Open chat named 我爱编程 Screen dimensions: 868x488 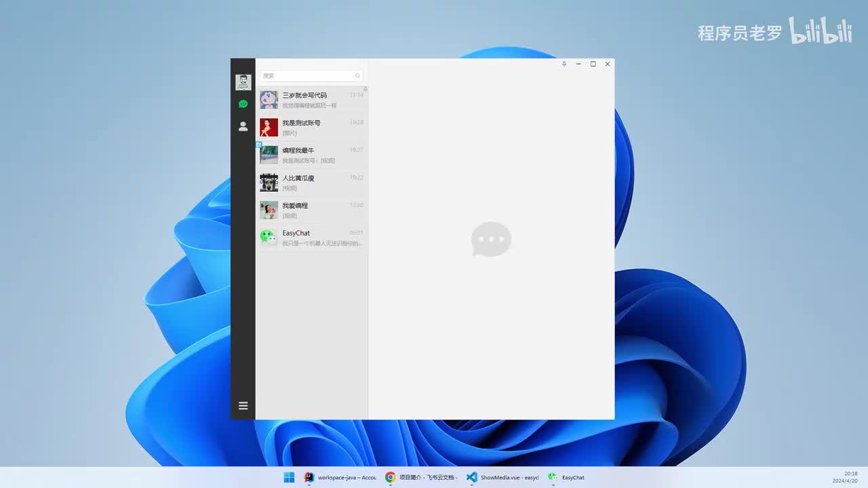click(x=312, y=210)
